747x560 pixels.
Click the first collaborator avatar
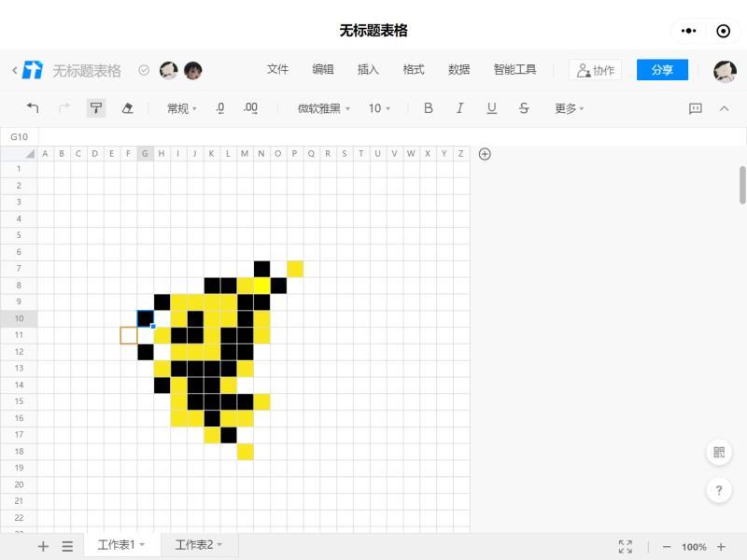pyautogui.click(x=169, y=71)
